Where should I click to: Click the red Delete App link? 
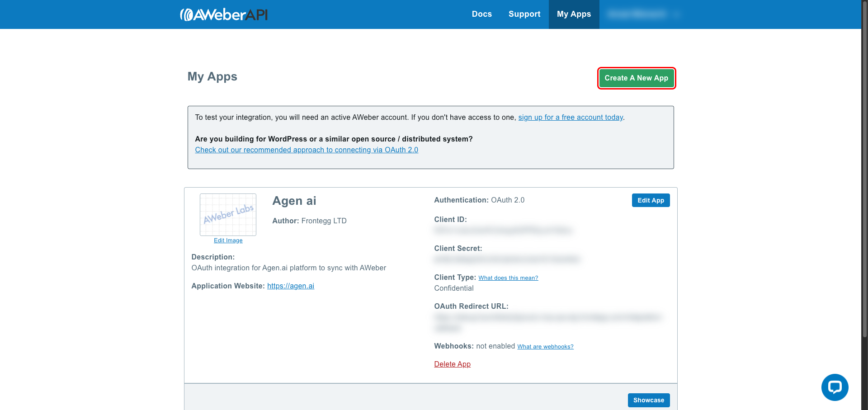point(452,364)
